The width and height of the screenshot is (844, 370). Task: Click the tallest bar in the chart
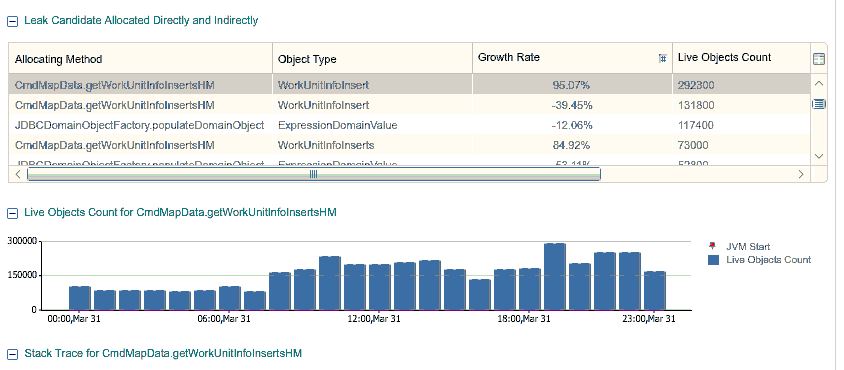pos(554,277)
